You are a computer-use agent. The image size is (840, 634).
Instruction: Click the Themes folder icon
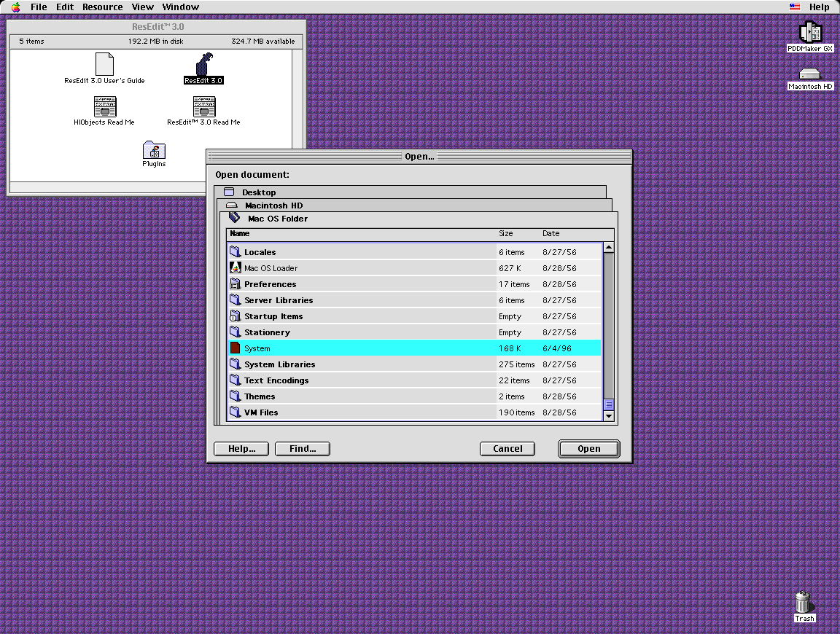tap(235, 396)
